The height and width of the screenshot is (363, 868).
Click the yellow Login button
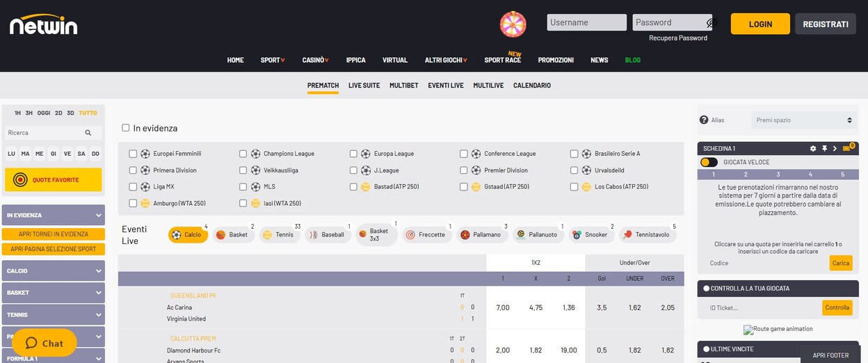point(760,24)
